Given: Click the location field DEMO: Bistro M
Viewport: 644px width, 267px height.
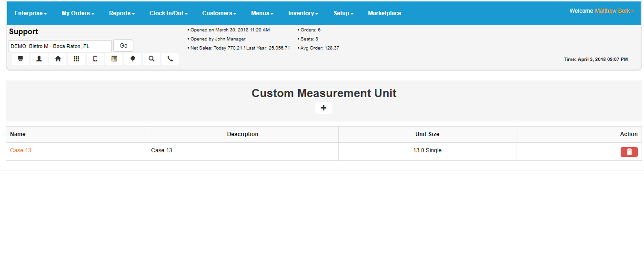Looking at the screenshot, I should (60, 46).
